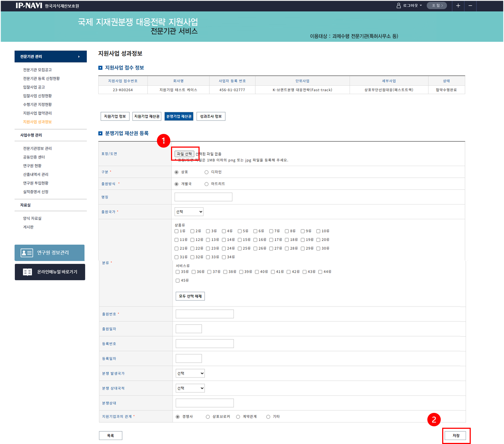
Task: Click the 저장 save button
Action: pos(456,435)
